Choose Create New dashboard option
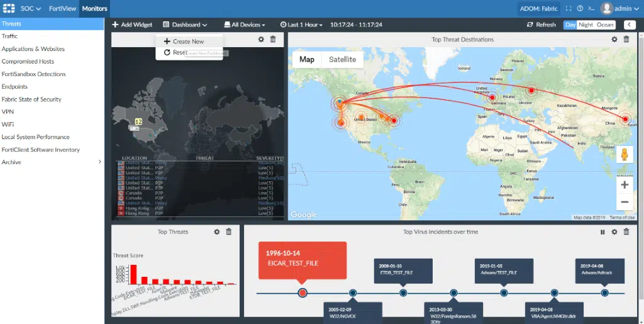Viewport: 644px width, 324px height. point(189,42)
